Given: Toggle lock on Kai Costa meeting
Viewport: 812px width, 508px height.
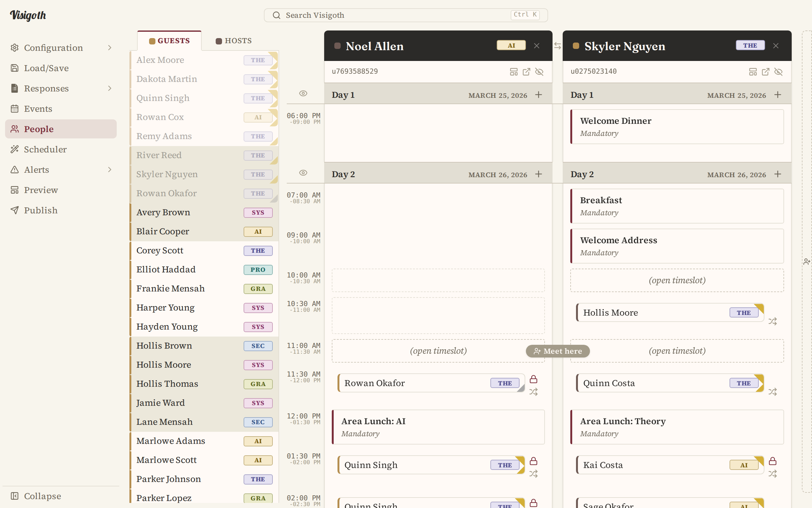Looking at the screenshot, I should tap(772, 461).
